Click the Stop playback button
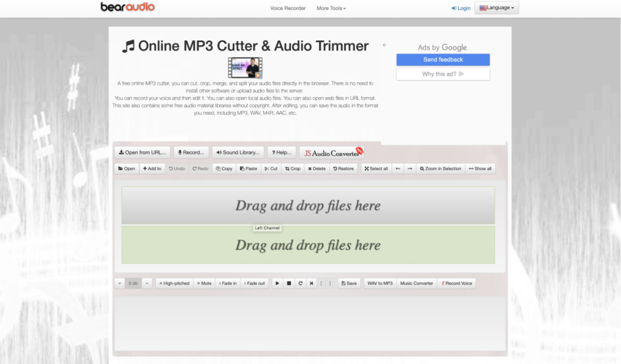621x364 pixels. point(289,283)
